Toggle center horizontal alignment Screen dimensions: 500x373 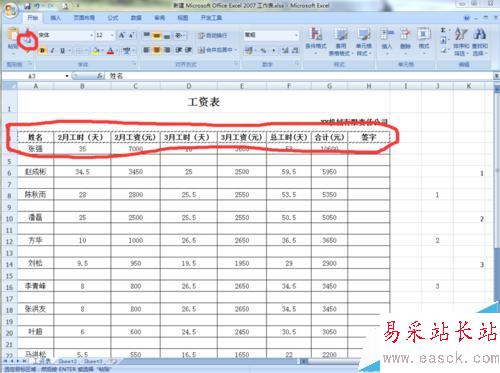(x=157, y=50)
